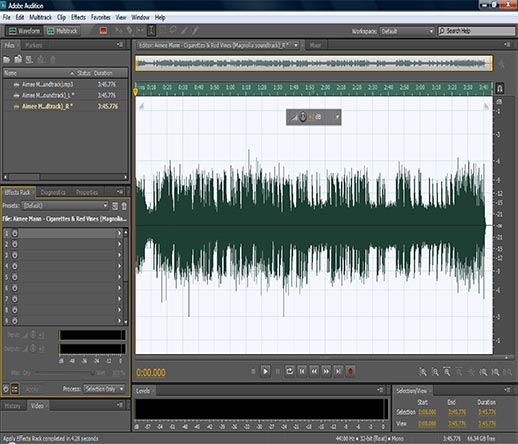Image resolution: width=518 pixels, height=444 pixels.
Task: Delete preset trash icon in Effects Rack
Action: [x=124, y=206]
